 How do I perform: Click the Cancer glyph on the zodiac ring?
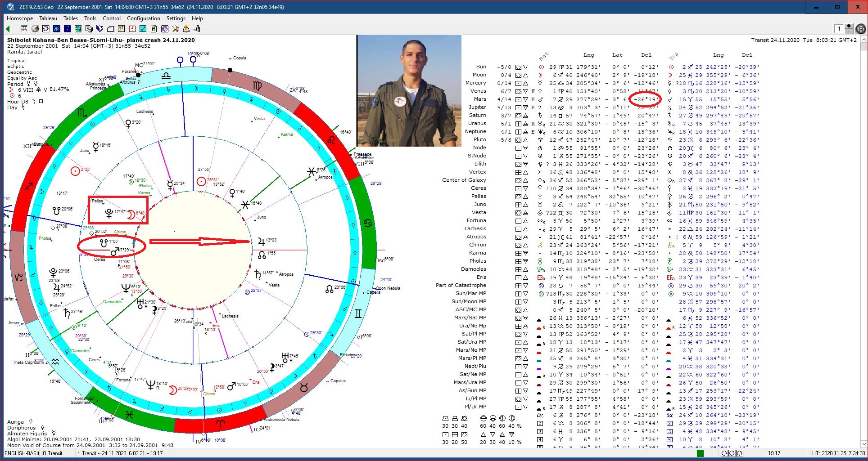(x=368, y=223)
